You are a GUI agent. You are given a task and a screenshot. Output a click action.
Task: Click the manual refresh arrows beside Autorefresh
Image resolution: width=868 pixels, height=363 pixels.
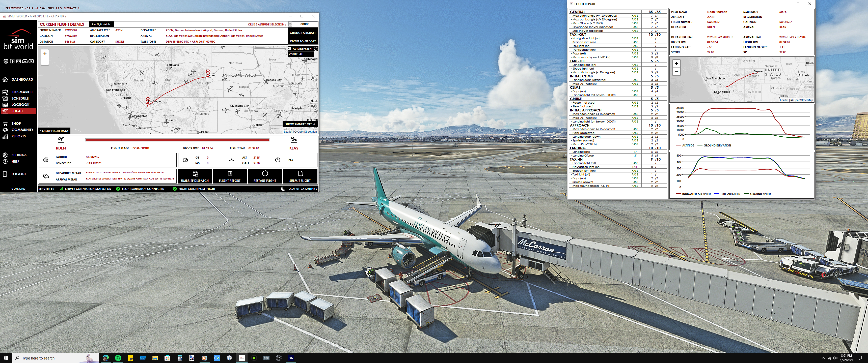[x=316, y=49]
